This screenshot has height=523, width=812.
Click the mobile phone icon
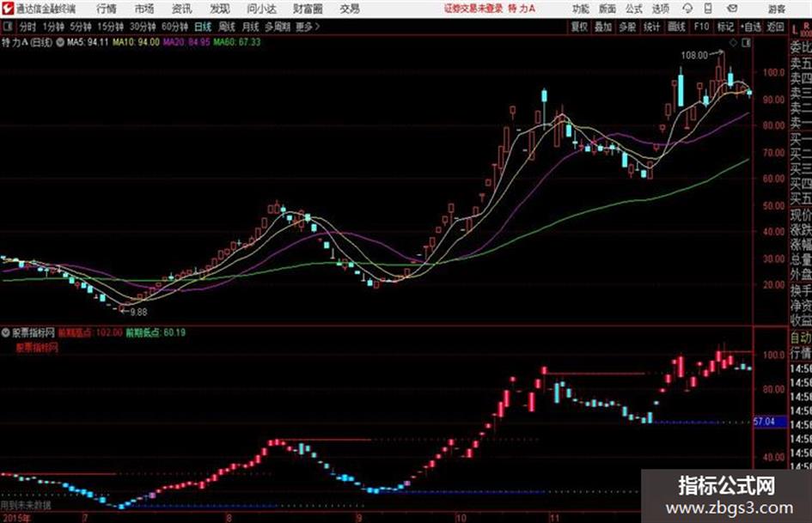coord(708,9)
